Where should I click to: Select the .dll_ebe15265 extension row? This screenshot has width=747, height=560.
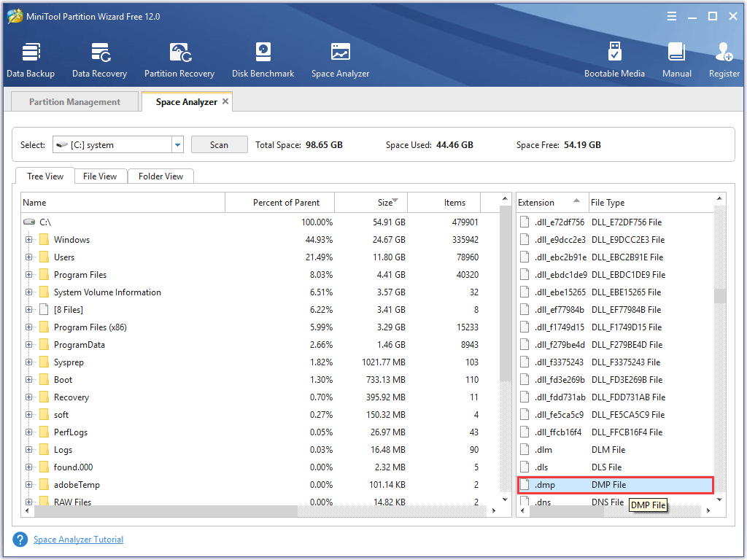616,292
